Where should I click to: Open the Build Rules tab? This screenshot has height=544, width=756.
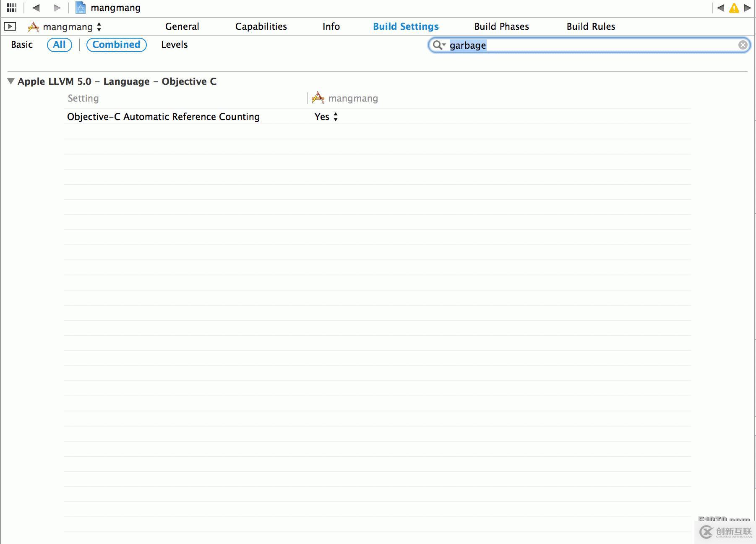point(591,26)
